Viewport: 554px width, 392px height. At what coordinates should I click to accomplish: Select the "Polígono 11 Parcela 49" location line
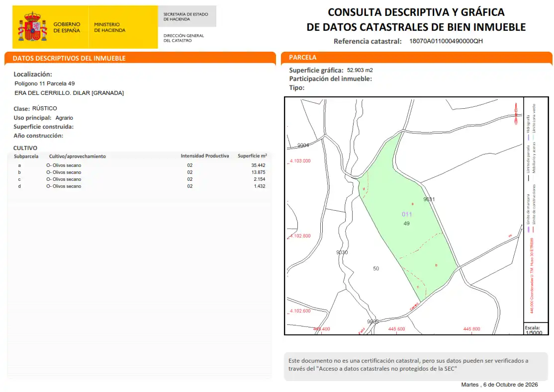45,83
